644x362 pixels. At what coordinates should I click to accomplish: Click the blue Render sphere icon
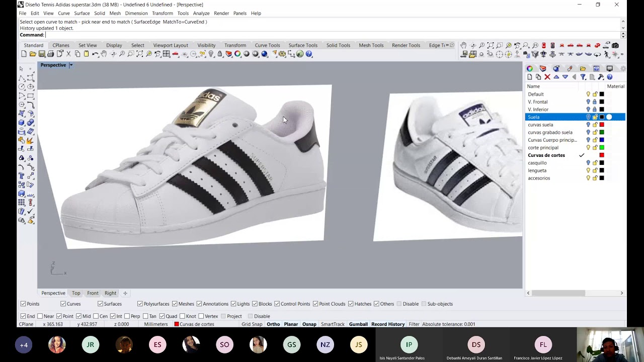(264, 54)
